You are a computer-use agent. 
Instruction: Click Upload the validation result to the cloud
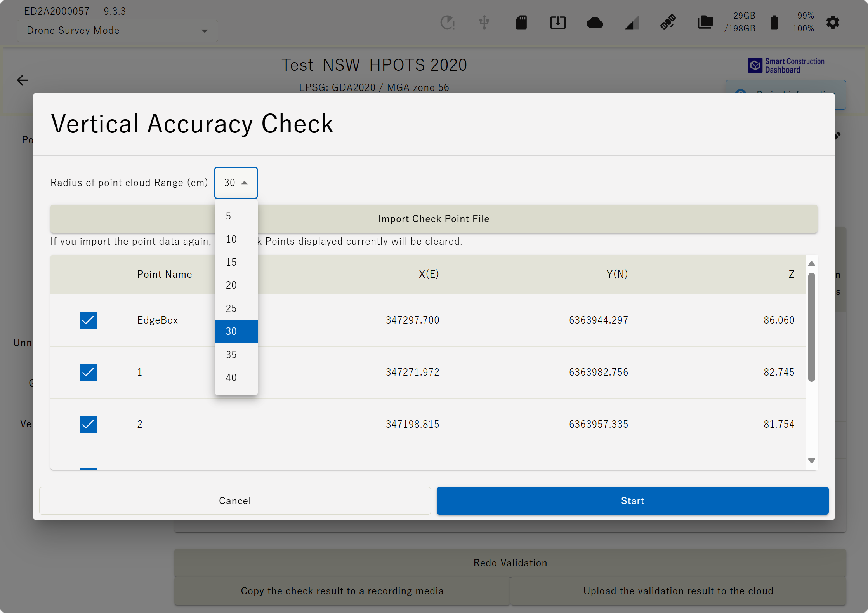(678, 591)
